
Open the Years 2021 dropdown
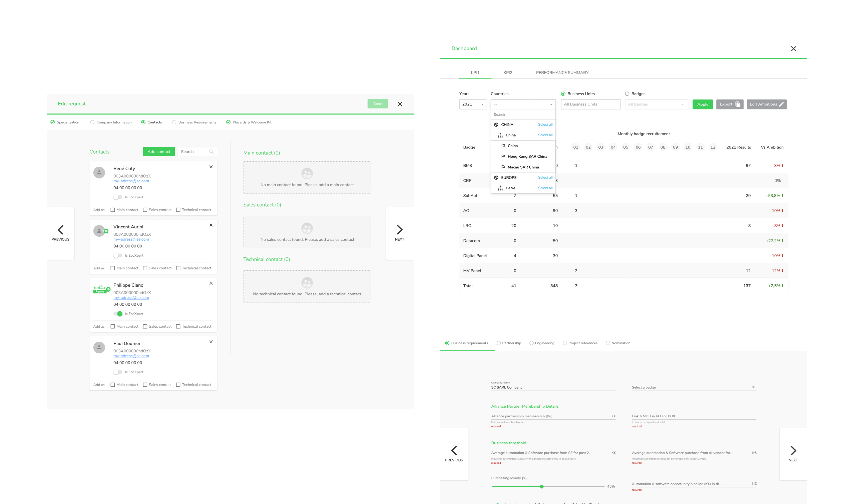click(472, 104)
